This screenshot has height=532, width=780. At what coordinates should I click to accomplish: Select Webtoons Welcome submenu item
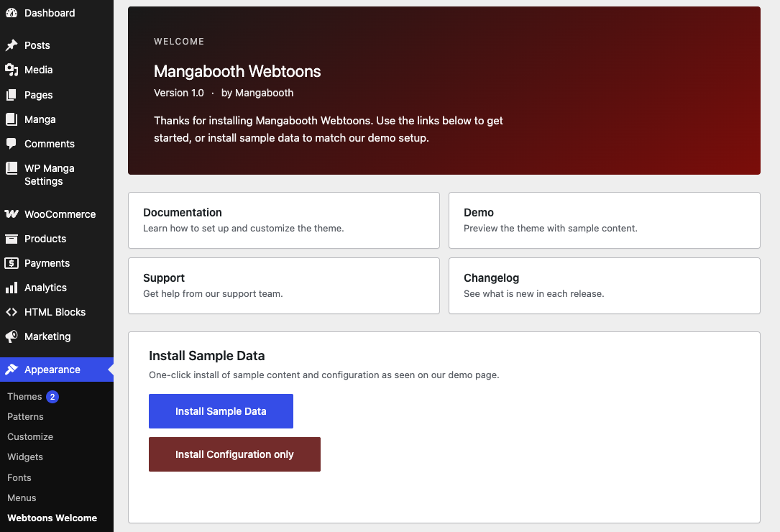tap(52, 518)
